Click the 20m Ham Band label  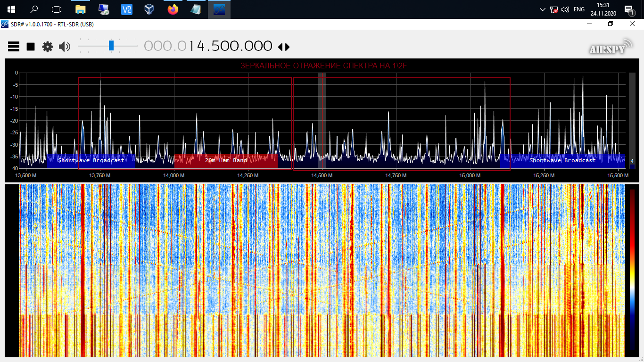click(226, 161)
